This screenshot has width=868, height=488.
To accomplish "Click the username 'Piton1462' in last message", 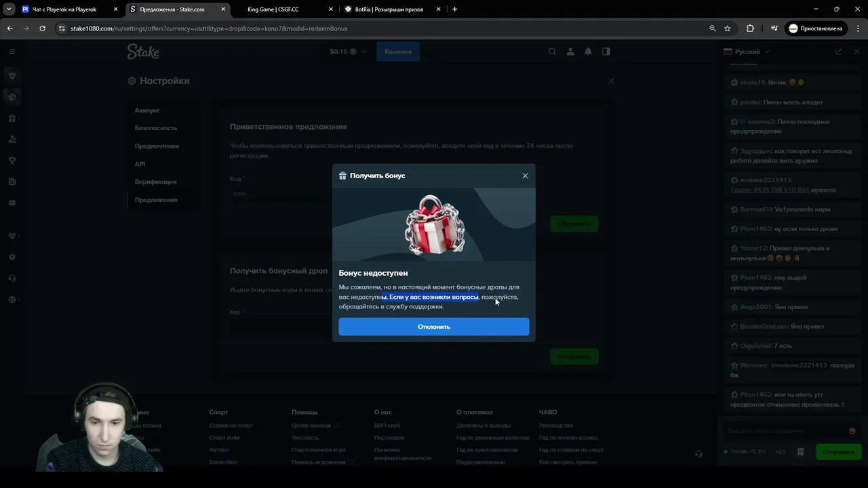I will pos(755,394).
